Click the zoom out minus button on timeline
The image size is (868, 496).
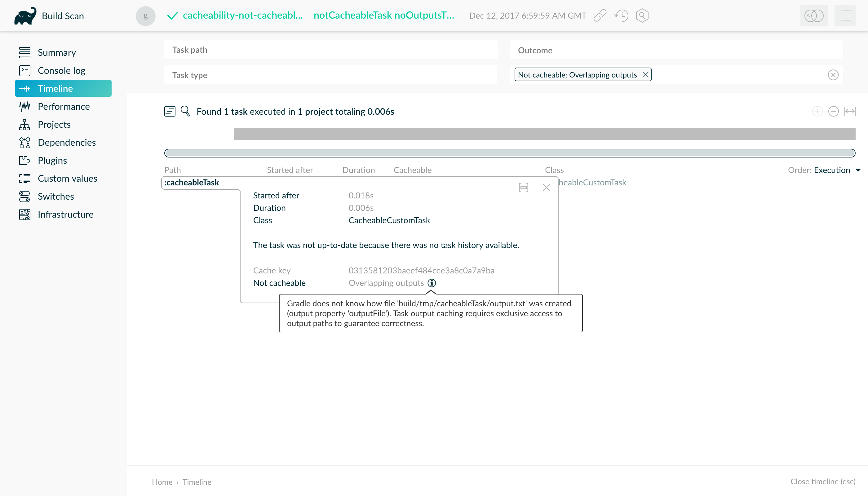833,112
